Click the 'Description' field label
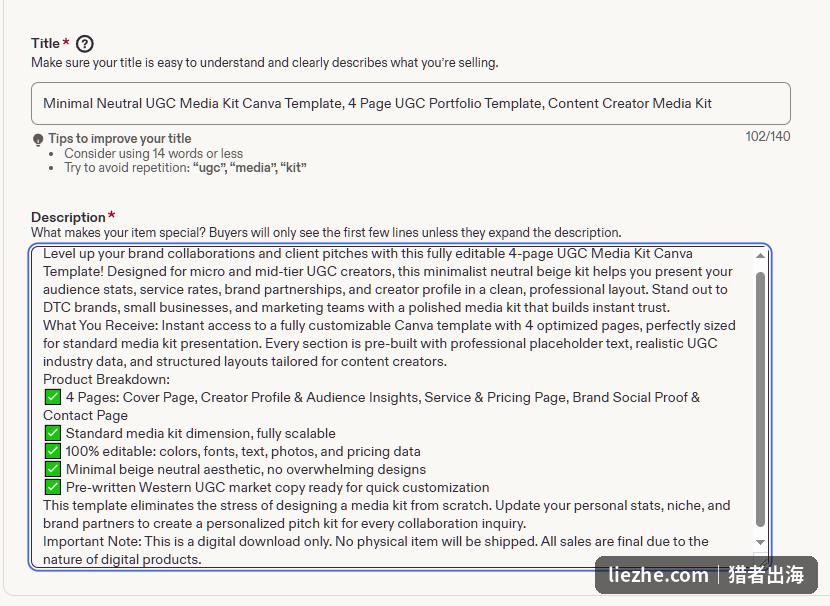Screen dimensions: 830x606 click(68, 218)
